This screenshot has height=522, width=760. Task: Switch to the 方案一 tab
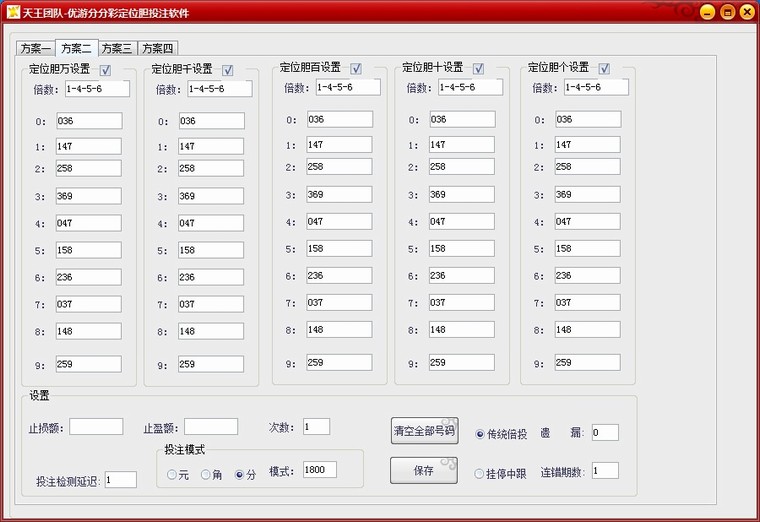click(x=35, y=48)
